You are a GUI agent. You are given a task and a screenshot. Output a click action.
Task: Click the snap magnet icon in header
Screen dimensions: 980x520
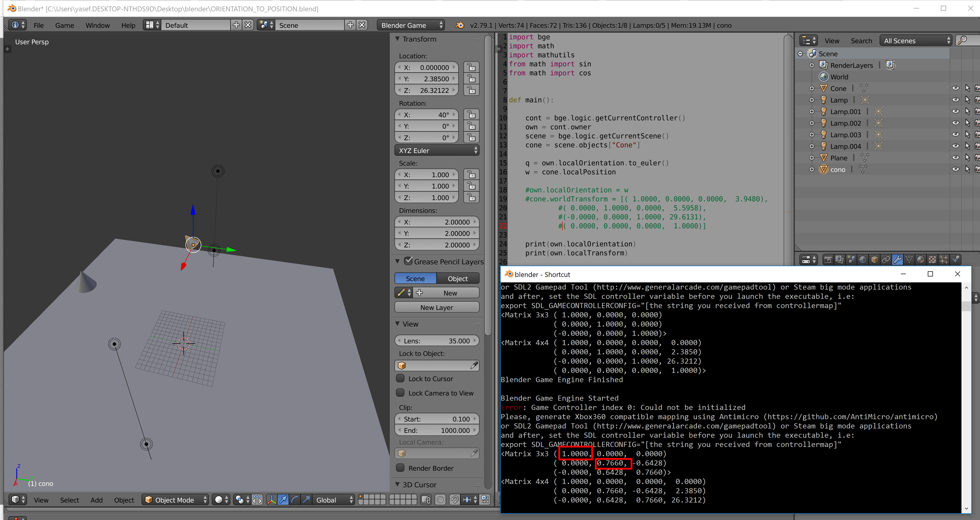(454, 499)
